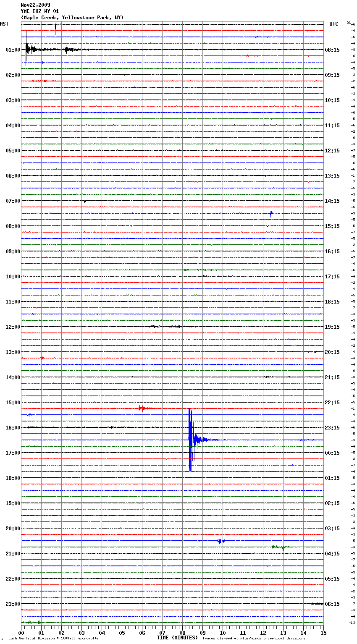
Task: Select the 04:00 MST time label
Action: tap(13, 125)
